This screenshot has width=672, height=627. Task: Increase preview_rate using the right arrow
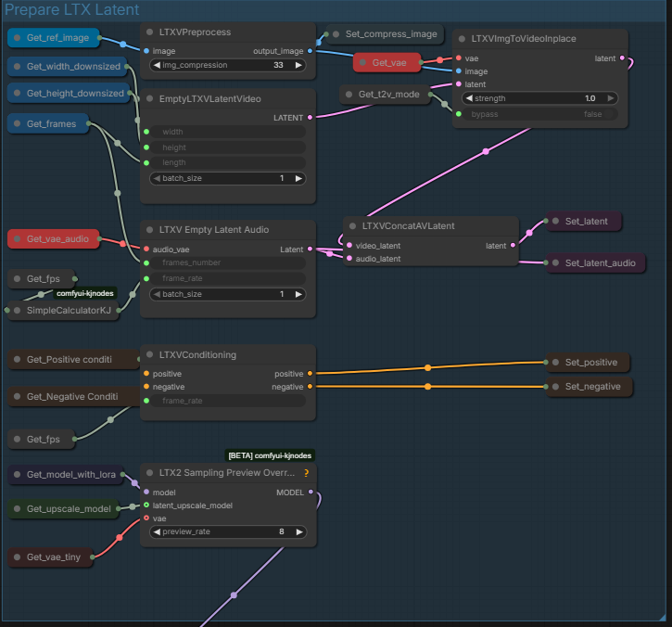(x=298, y=532)
